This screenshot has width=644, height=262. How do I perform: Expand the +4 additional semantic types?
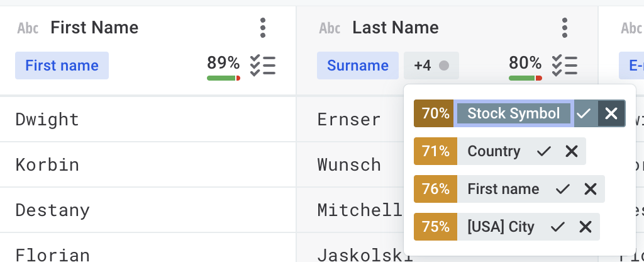(x=431, y=65)
